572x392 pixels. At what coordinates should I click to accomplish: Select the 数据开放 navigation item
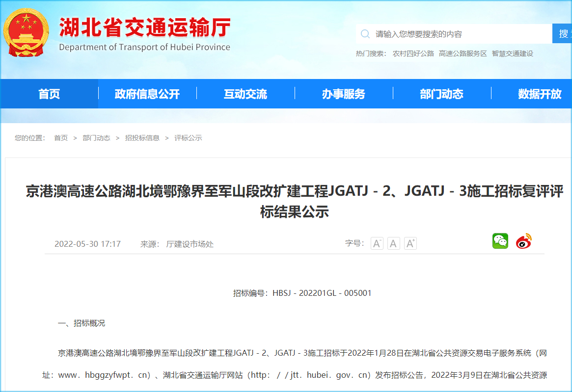pyautogui.click(x=540, y=94)
